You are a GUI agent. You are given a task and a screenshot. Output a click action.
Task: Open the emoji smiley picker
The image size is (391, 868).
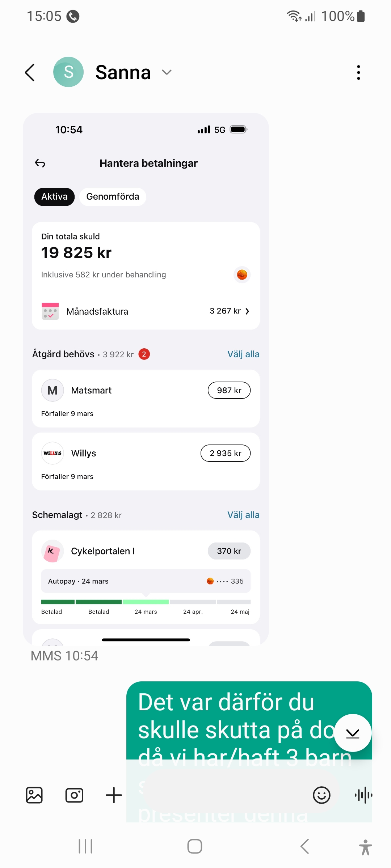tap(321, 795)
